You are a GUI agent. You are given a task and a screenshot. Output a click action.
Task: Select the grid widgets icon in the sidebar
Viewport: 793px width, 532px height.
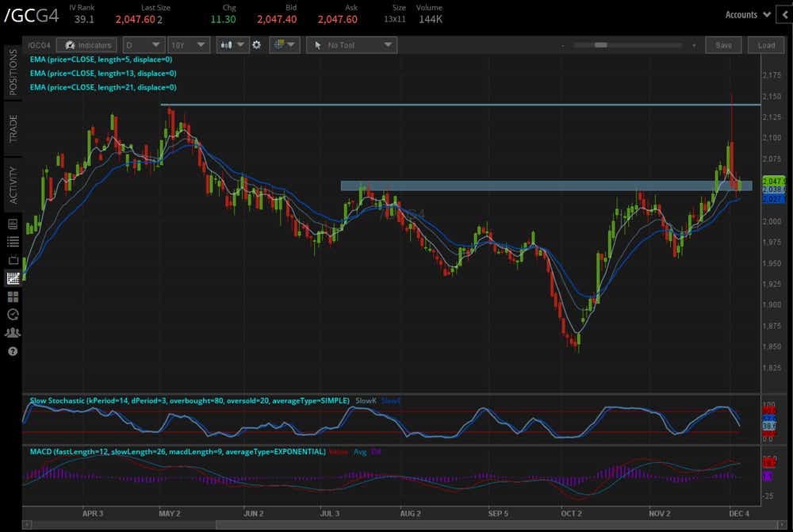12,297
